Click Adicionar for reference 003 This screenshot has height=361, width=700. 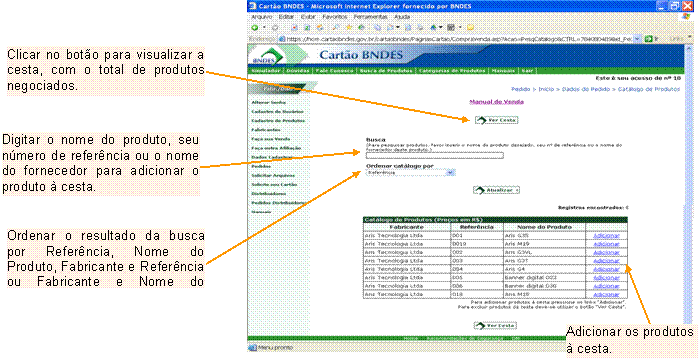606,261
